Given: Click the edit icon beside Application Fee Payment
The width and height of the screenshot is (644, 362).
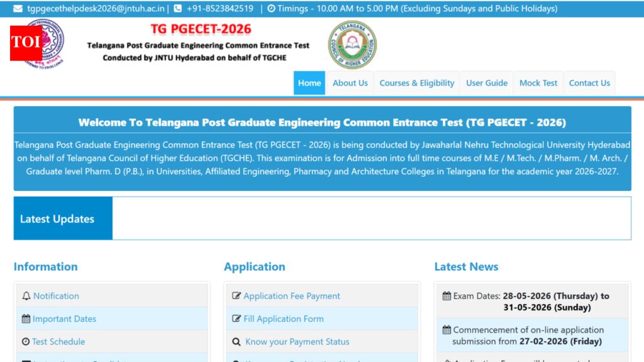Looking at the screenshot, I should [235, 295].
